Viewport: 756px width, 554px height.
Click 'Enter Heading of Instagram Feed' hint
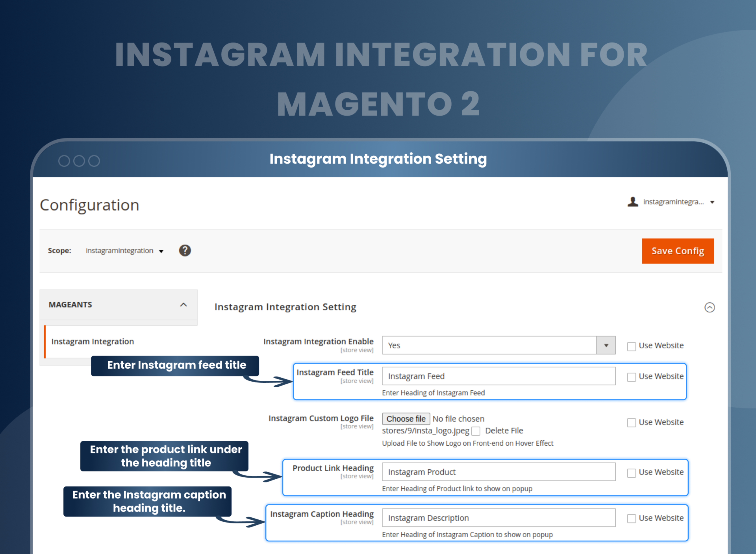click(x=433, y=393)
